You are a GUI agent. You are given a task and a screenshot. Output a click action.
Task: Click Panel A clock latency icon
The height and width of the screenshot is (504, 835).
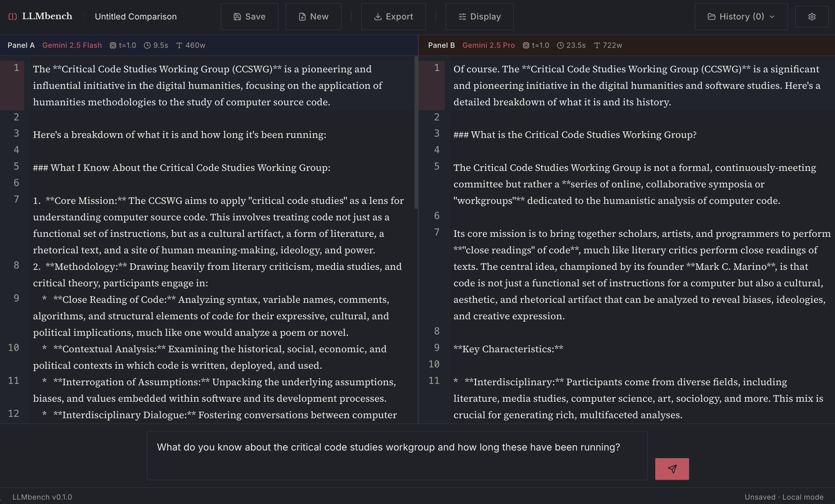(147, 45)
